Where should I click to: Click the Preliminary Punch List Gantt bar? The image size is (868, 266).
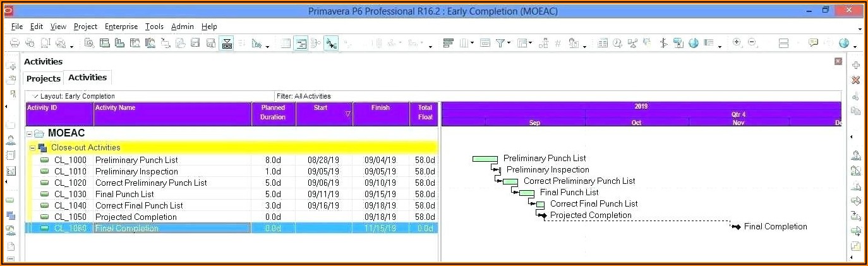click(x=485, y=159)
